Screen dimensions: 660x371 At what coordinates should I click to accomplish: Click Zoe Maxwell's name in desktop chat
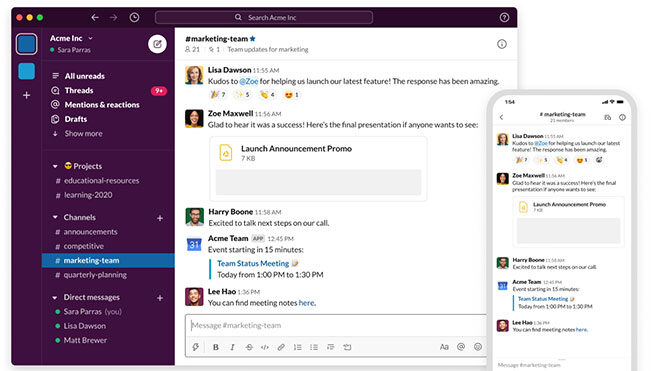click(230, 113)
